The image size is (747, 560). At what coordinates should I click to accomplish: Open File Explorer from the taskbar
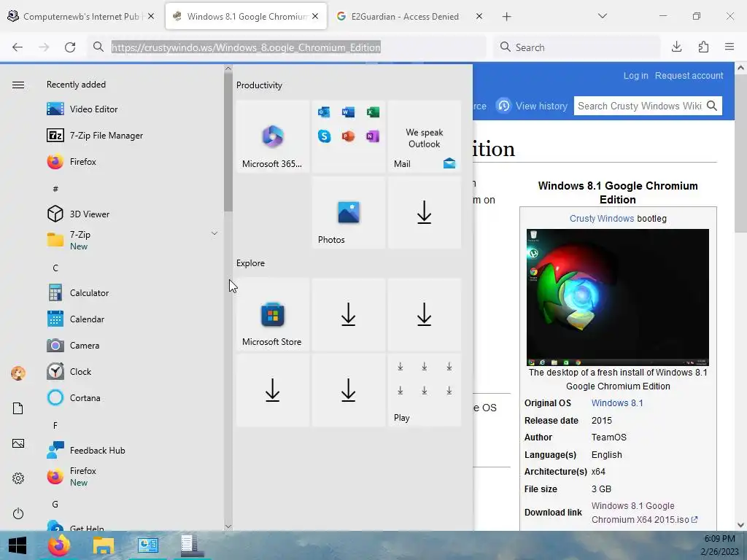point(104,545)
